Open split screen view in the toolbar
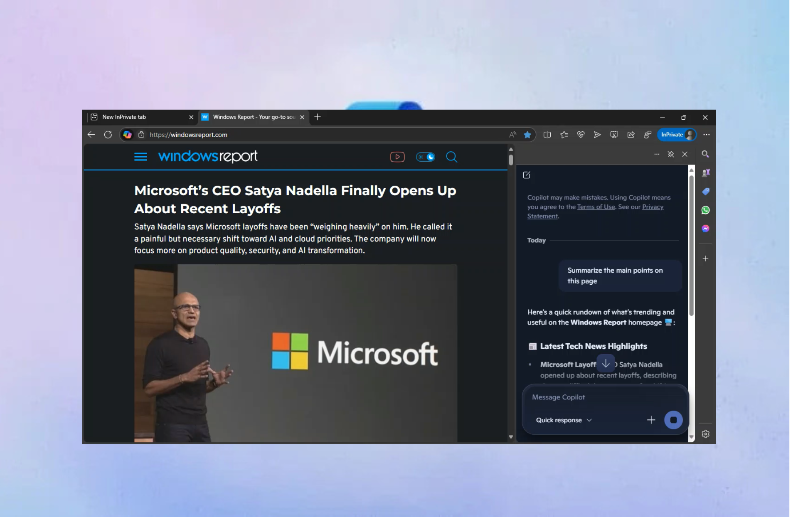Viewport: 798px width, 532px height. tap(547, 135)
